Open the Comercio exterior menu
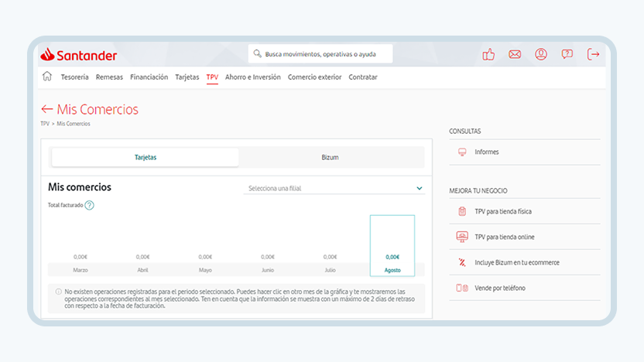This screenshot has width=644, height=362. click(314, 77)
